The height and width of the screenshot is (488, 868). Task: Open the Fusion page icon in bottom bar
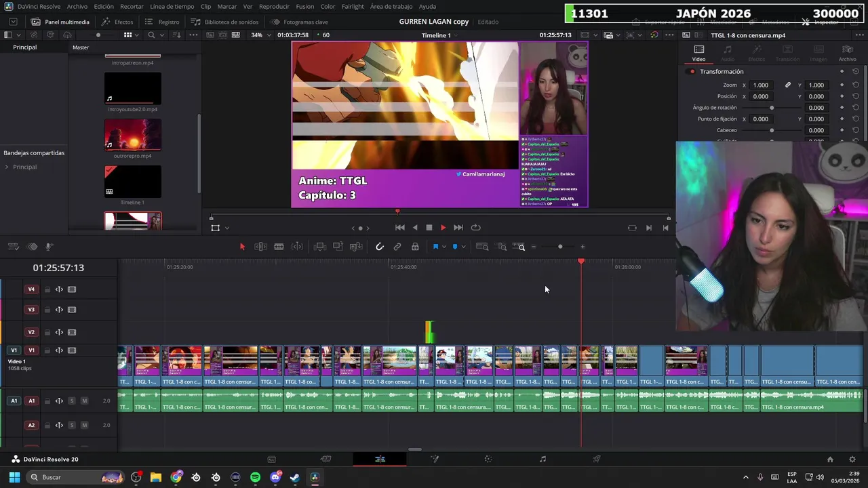point(434,459)
